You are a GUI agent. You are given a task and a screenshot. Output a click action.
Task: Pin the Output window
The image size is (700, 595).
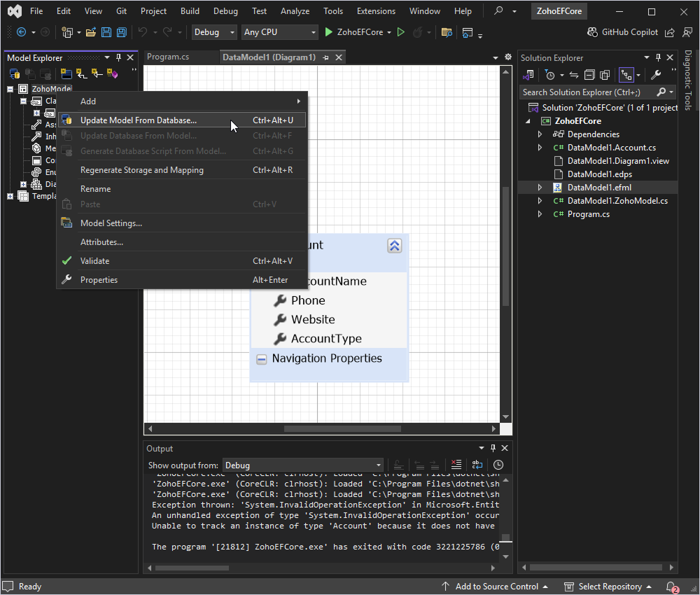[x=493, y=448]
